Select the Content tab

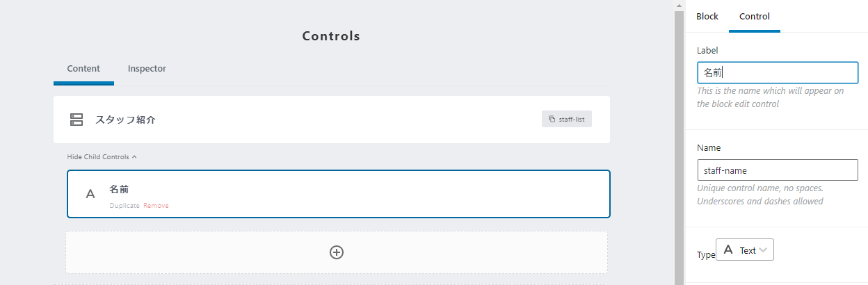click(x=83, y=69)
